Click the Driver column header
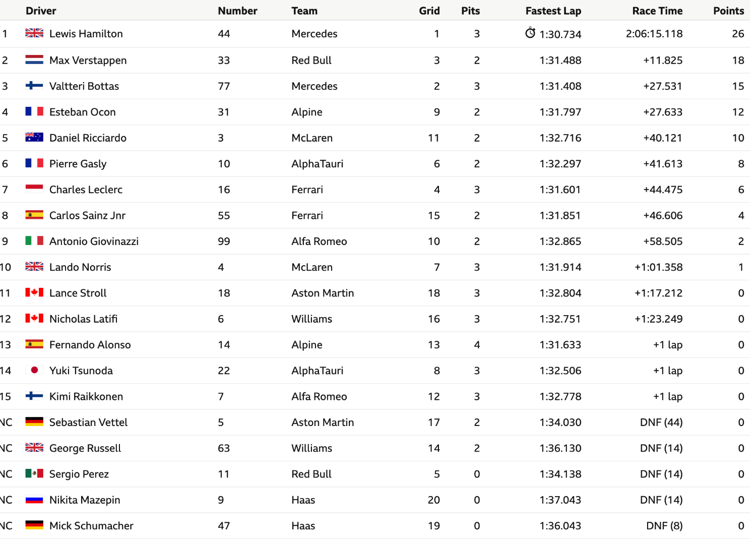 [x=41, y=11]
